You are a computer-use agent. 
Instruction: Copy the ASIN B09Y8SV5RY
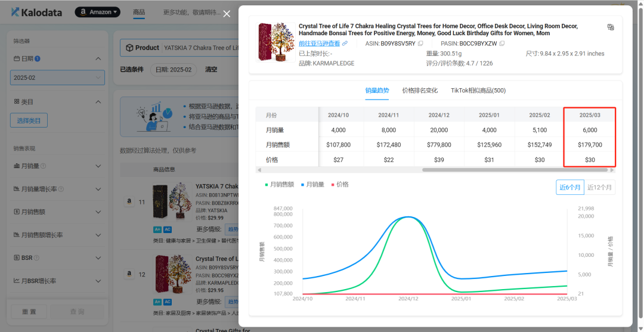coord(420,44)
